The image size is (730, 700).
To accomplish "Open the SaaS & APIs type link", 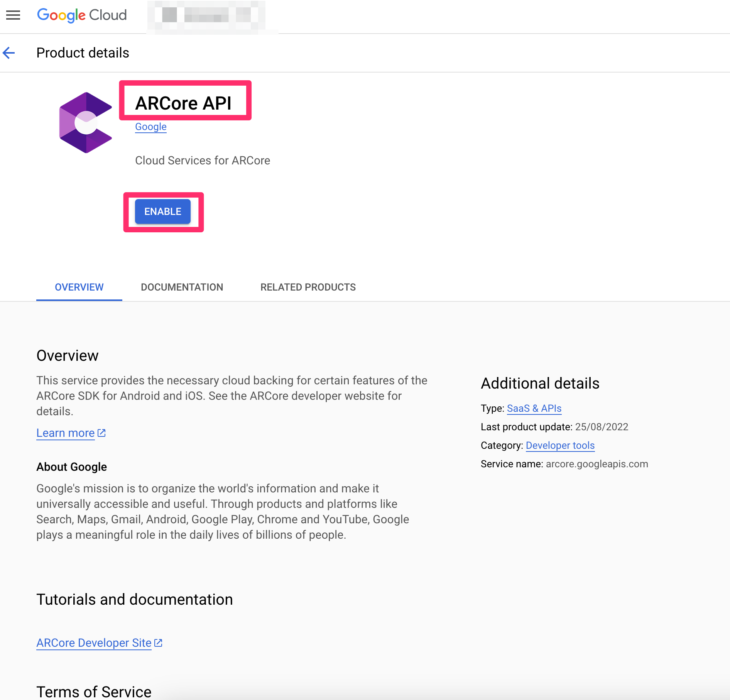I will pyautogui.click(x=534, y=408).
